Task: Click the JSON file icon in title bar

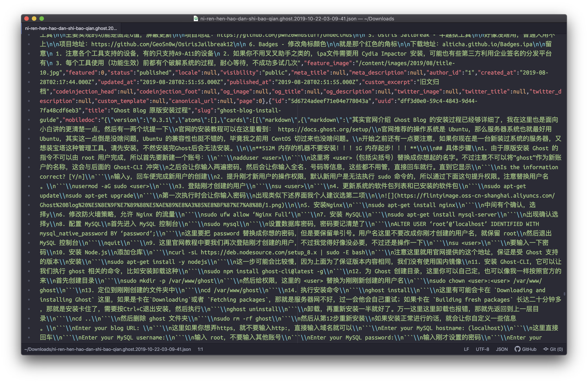Action: [196, 19]
